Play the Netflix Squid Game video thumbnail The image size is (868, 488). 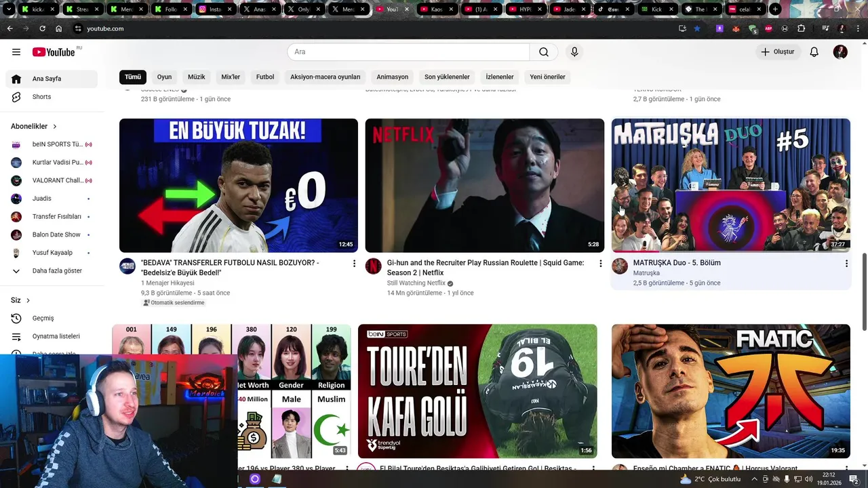click(485, 185)
